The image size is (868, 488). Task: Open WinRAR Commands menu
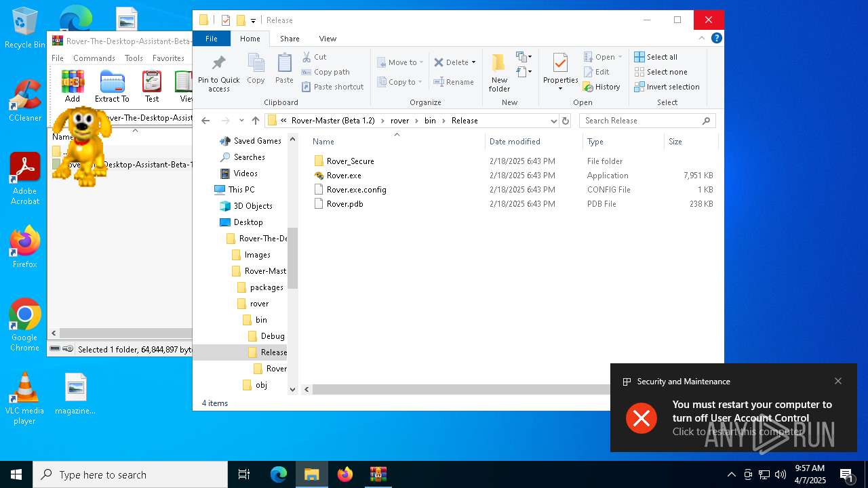point(94,58)
